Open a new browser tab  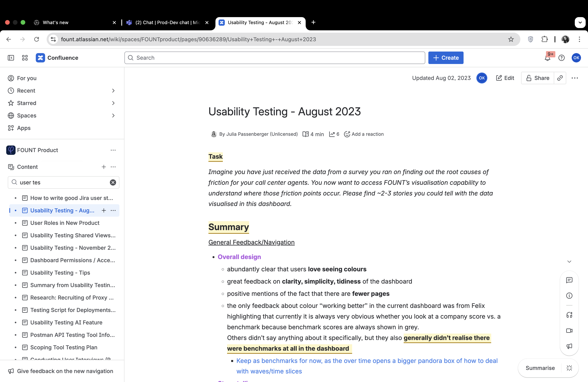[313, 22]
